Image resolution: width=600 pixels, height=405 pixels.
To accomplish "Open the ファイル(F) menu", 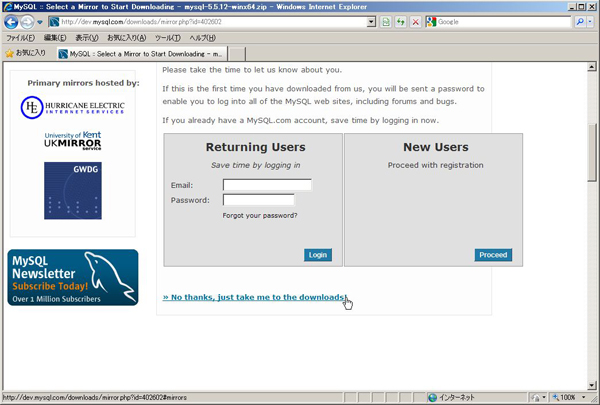I will coord(21,38).
